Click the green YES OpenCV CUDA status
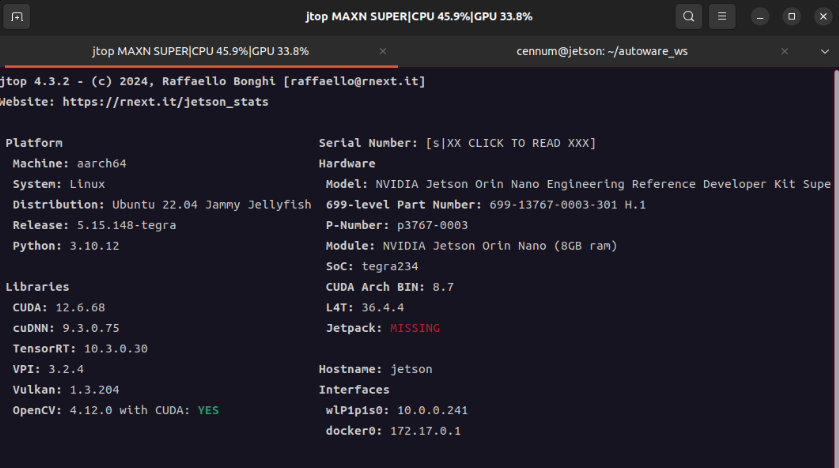 pos(208,410)
